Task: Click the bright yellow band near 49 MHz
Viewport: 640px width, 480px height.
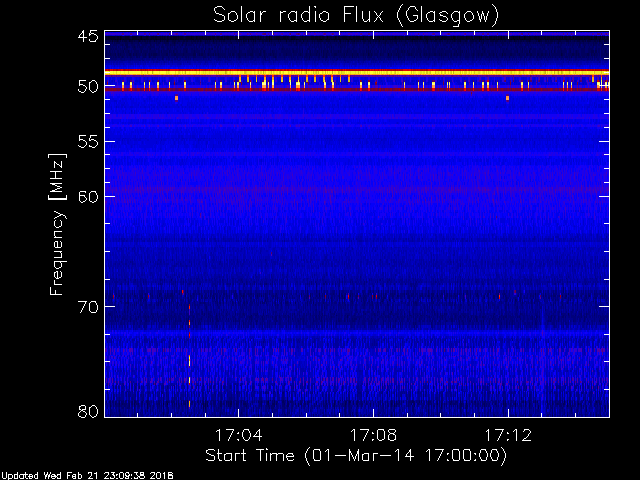Action: (357, 73)
